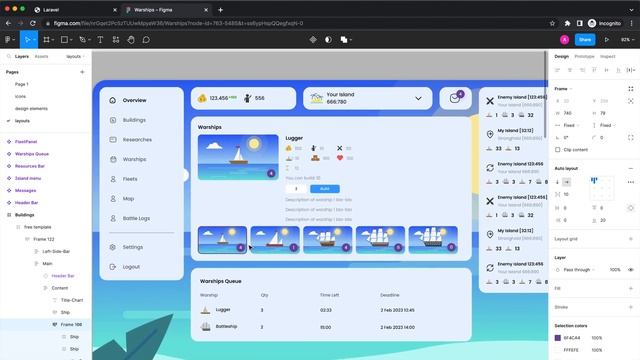Select the Frame tool
Screen dimensions: 640x360
pyautogui.click(x=47, y=40)
